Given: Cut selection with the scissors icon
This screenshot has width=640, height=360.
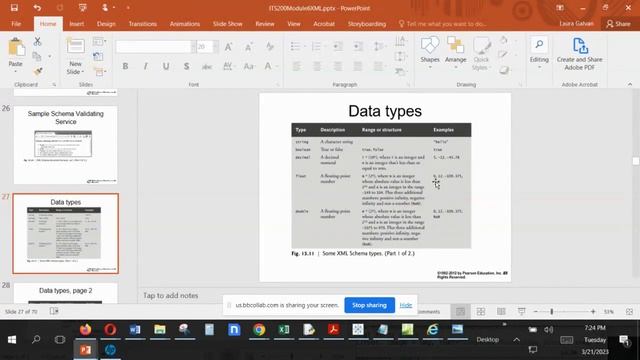Looking at the screenshot, I should (38, 41).
